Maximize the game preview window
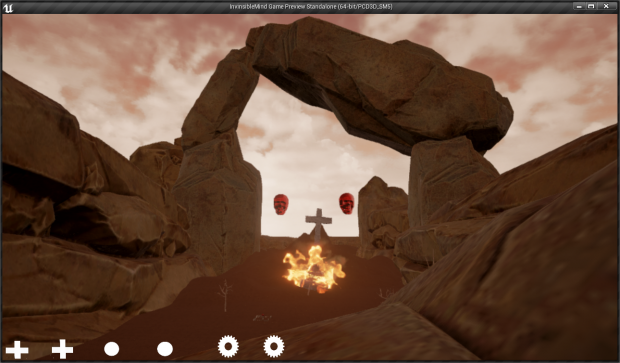Screen dimensions: 620x363 591,6
